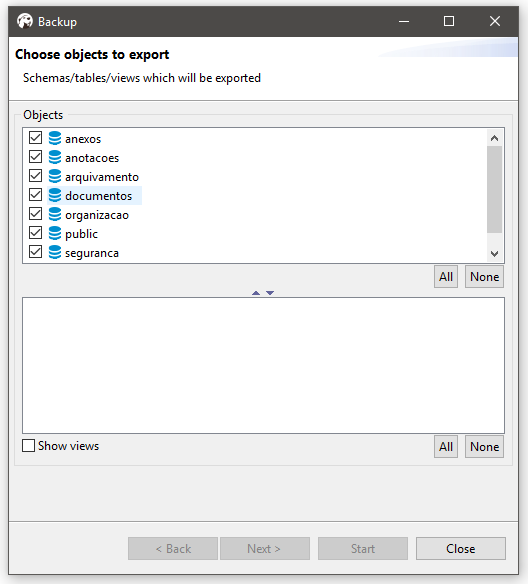The height and width of the screenshot is (584, 528).
Task: Uncheck the documentos schema checkbox
Action: point(35,194)
